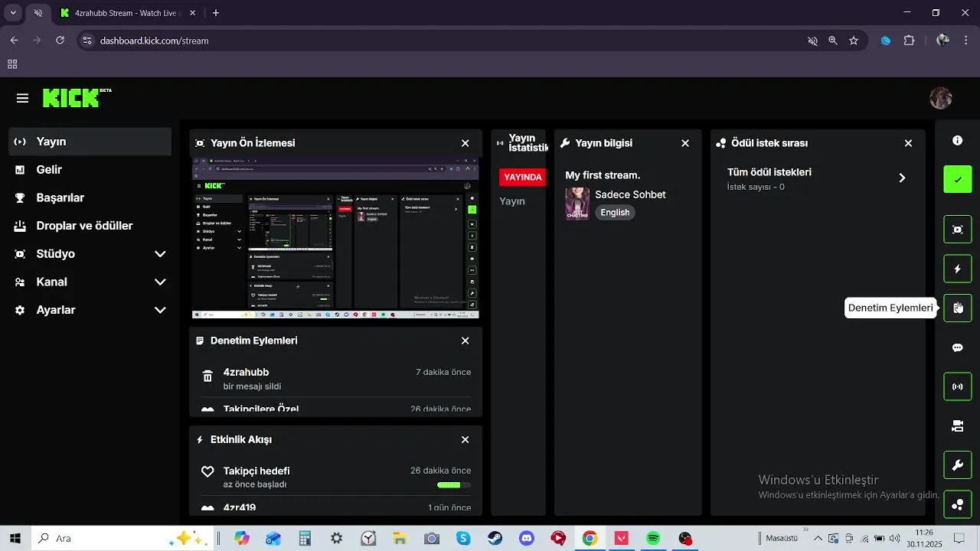Click the stream preview thumbnail
This screenshot has width=980, height=551.
tap(335, 238)
